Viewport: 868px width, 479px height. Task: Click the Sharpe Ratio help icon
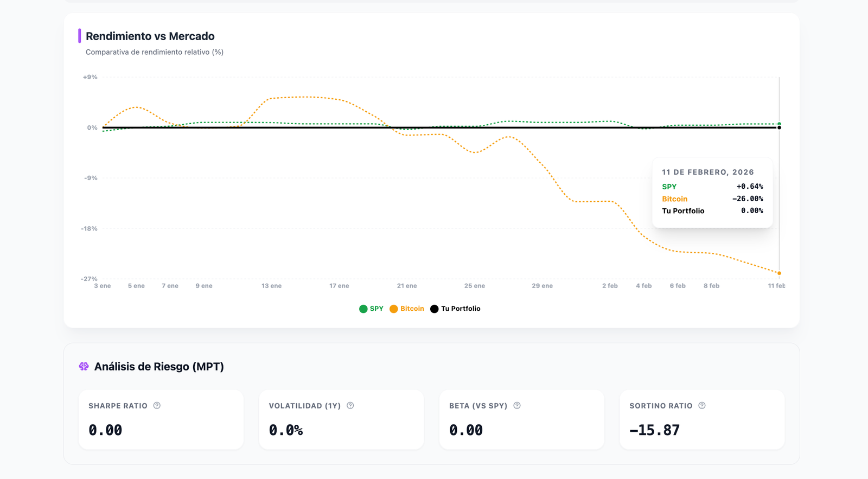pyautogui.click(x=157, y=406)
